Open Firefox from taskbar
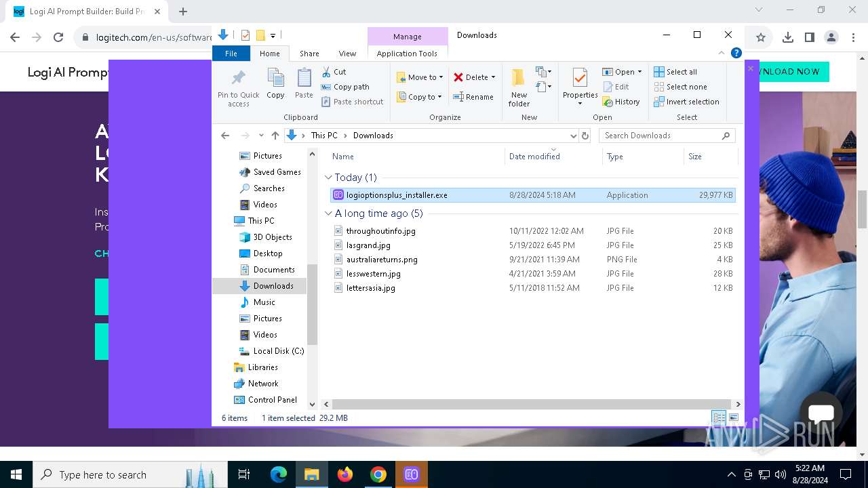 pyautogui.click(x=345, y=474)
